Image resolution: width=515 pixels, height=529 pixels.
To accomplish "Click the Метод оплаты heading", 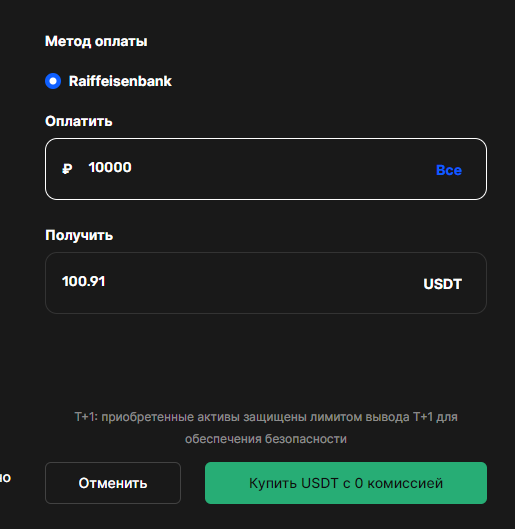I will click(96, 41).
